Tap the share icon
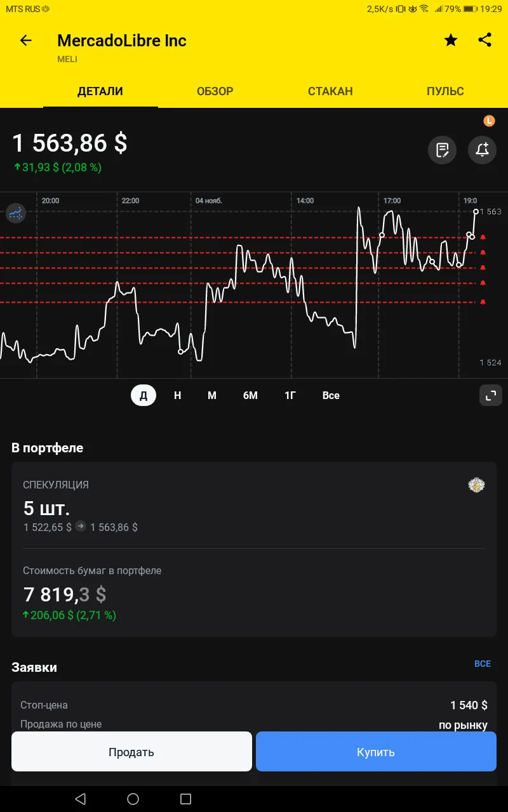508x812 pixels. coord(485,40)
